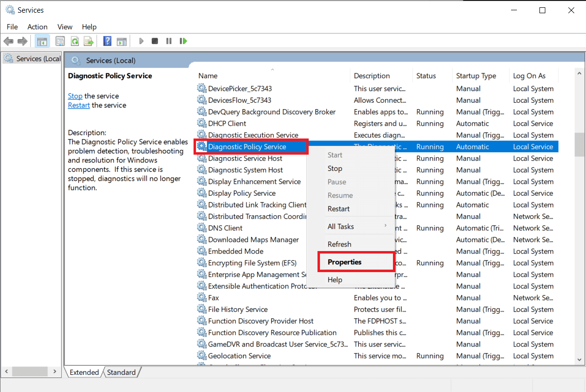Switch to the Standard tab
The height and width of the screenshot is (392, 586).
(122, 372)
